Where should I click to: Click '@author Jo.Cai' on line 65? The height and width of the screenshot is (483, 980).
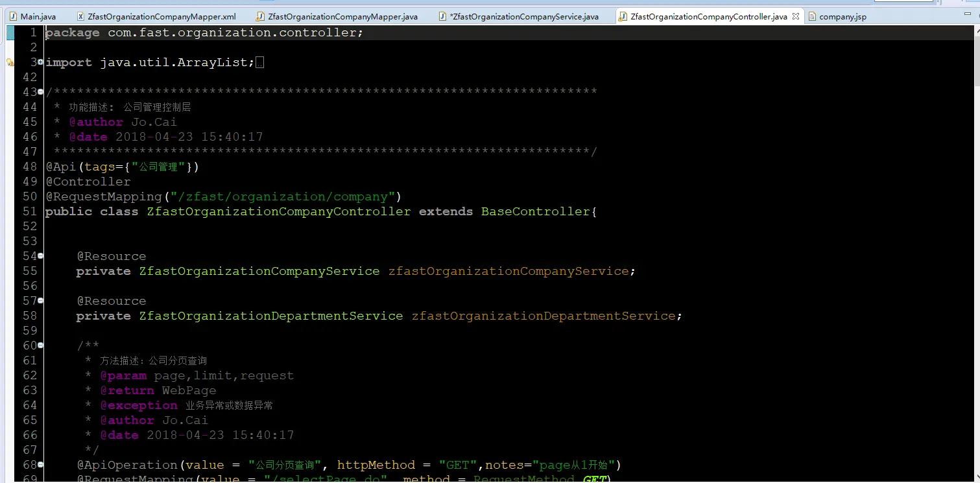[x=154, y=420]
